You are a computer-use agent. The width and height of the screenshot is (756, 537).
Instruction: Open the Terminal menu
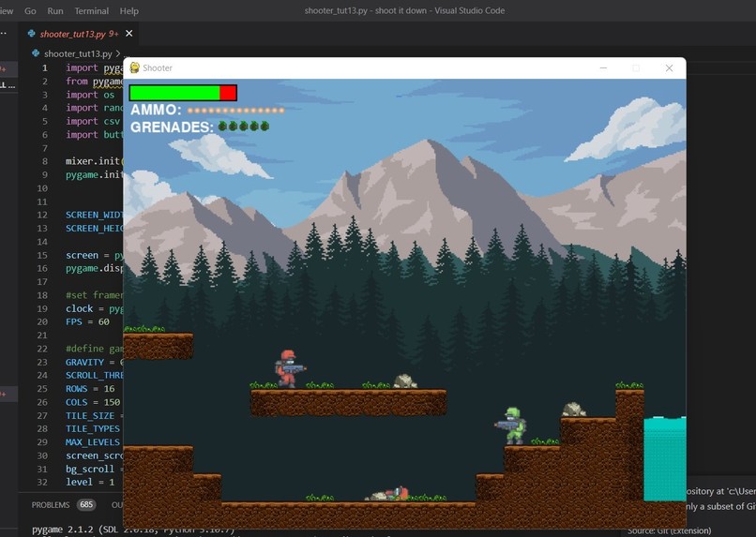(x=91, y=10)
